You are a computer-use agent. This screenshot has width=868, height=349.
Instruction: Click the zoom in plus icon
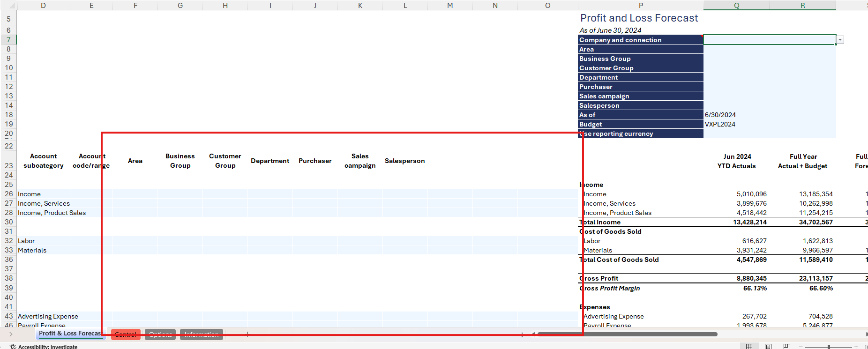(856, 347)
